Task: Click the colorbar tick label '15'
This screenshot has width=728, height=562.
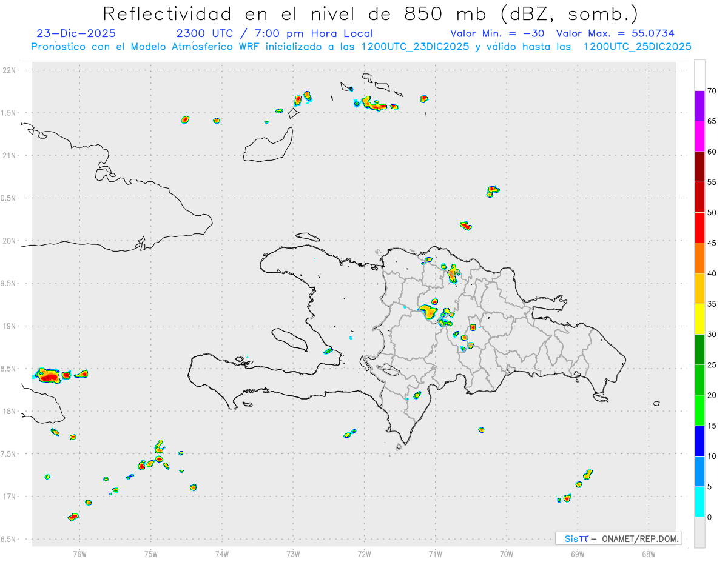Action: pos(712,426)
